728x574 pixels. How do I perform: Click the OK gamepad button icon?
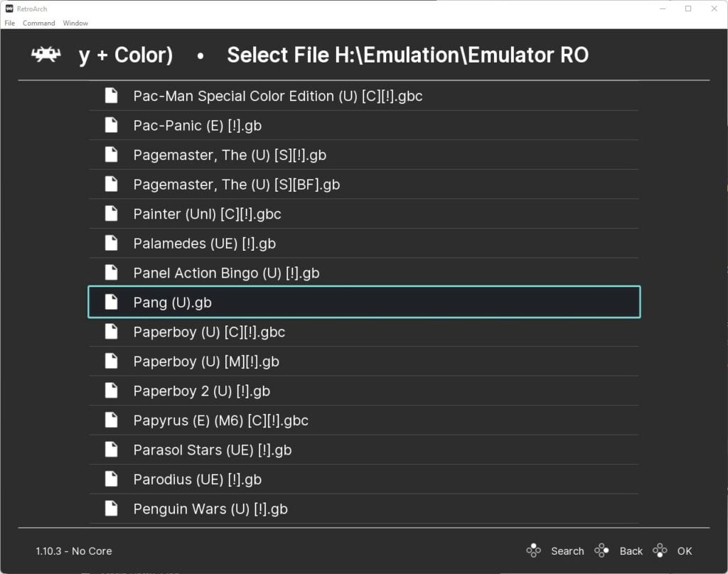pos(660,551)
